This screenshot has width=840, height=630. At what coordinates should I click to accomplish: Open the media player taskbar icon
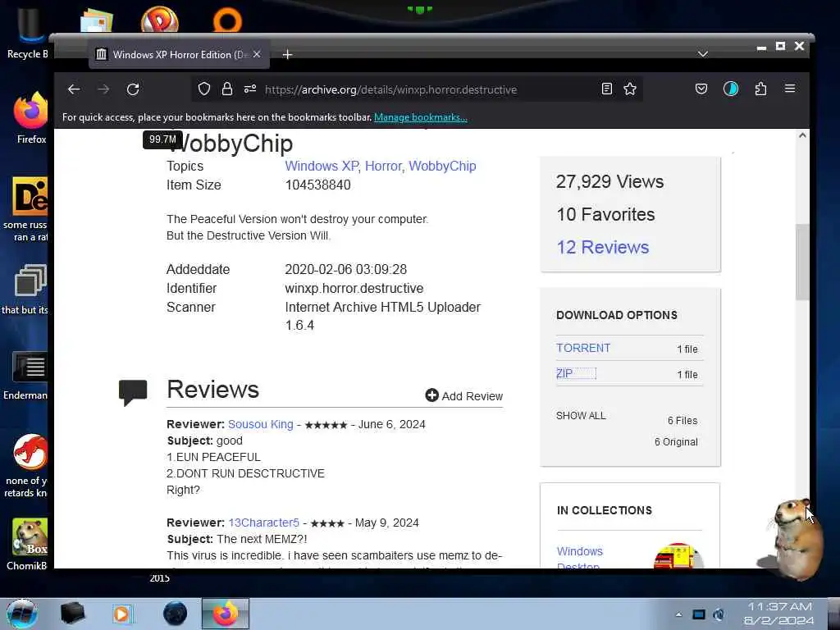point(121,614)
